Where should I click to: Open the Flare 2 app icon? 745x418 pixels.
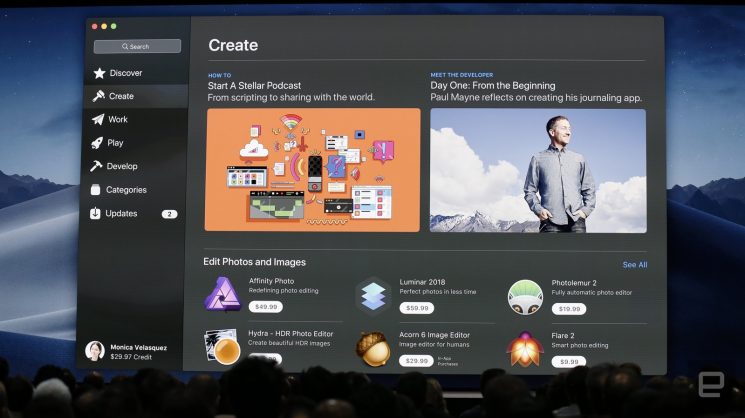[525, 350]
